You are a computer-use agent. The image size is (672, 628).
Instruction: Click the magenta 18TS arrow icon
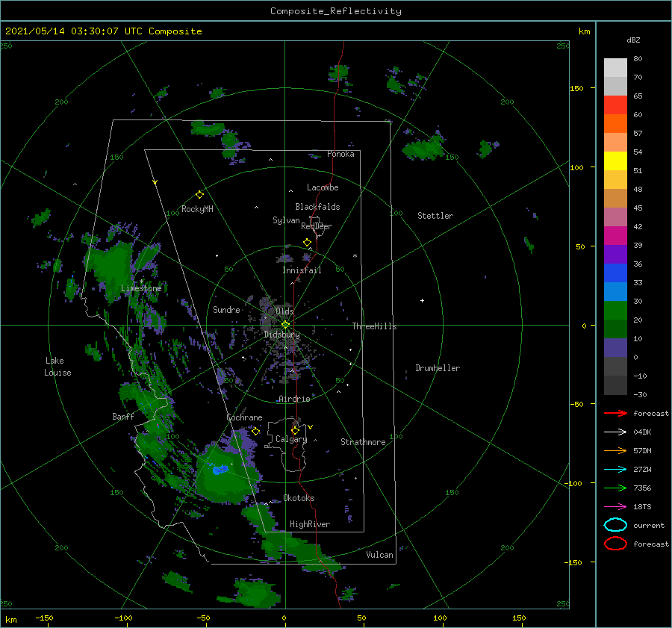[x=615, y=507]
